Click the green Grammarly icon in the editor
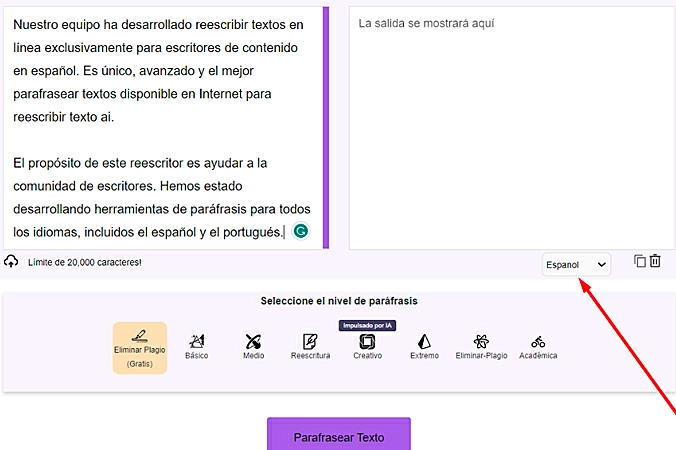Viewport: 676px width, 450px height. 300,232
